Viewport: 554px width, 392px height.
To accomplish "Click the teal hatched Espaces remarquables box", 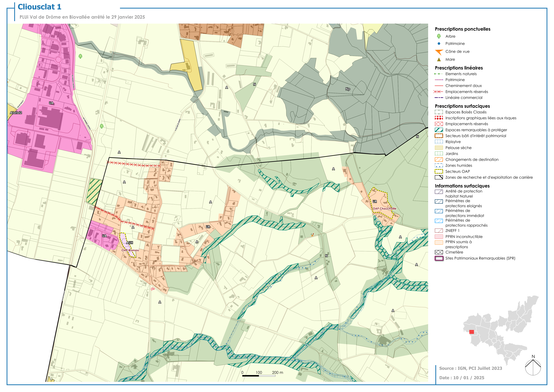I will pyautogui.click(x=439, y=130).
